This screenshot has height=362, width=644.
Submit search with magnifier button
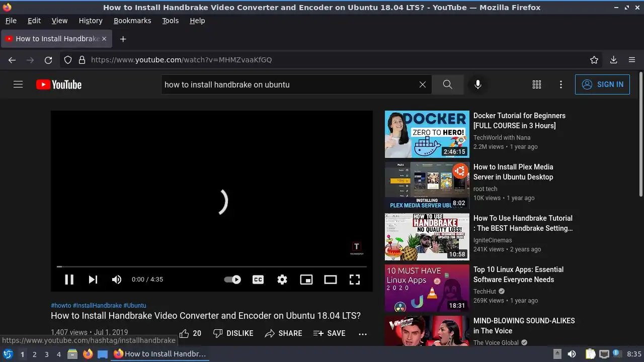click(448, 84)
